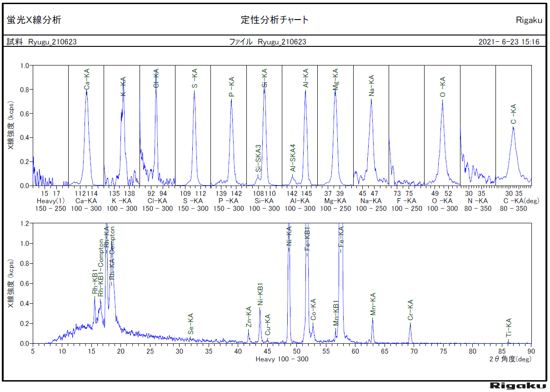Toggle the Si-SKA3 satellite peak label

[258, 159]
